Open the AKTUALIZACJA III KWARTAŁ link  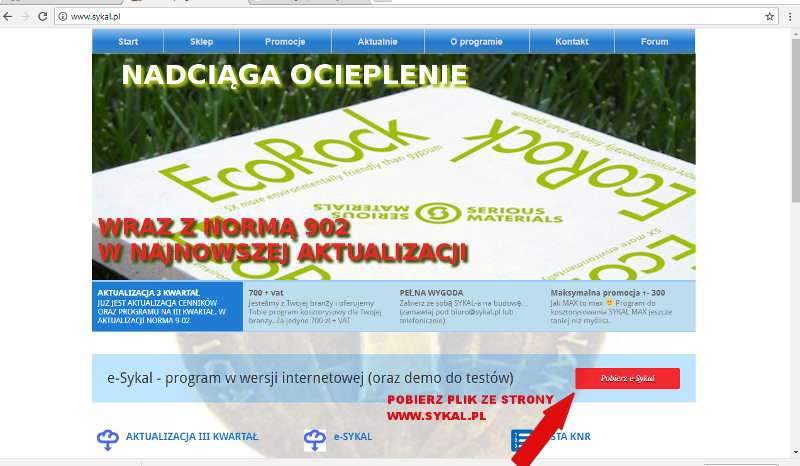pyautogui.click(x=192, y=437)
